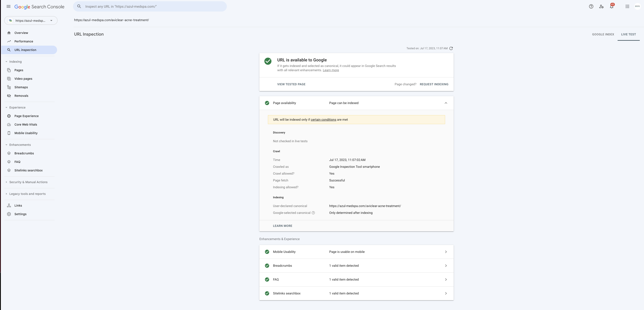Image resolution: width=644 pixels, height=310 pixels.
Task: Click the Help question mark icon
Action: [591, 7]
